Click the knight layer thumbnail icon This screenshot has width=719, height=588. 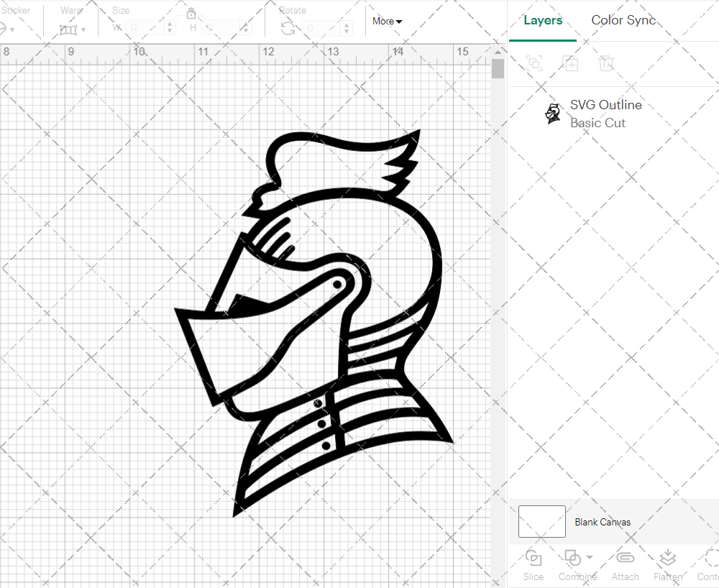click(x=553, y=114)
